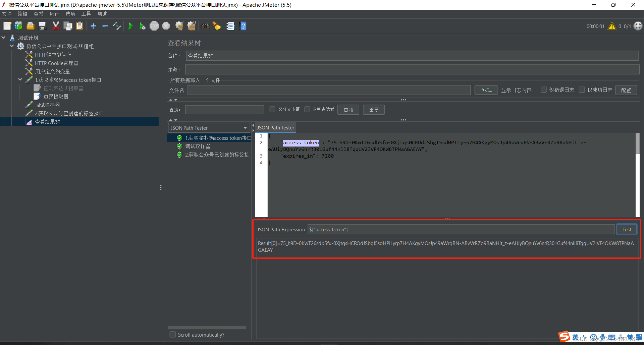Open Help with blue question icon
The width and height of the screenshot is (644, 345).
pos(243,26)
